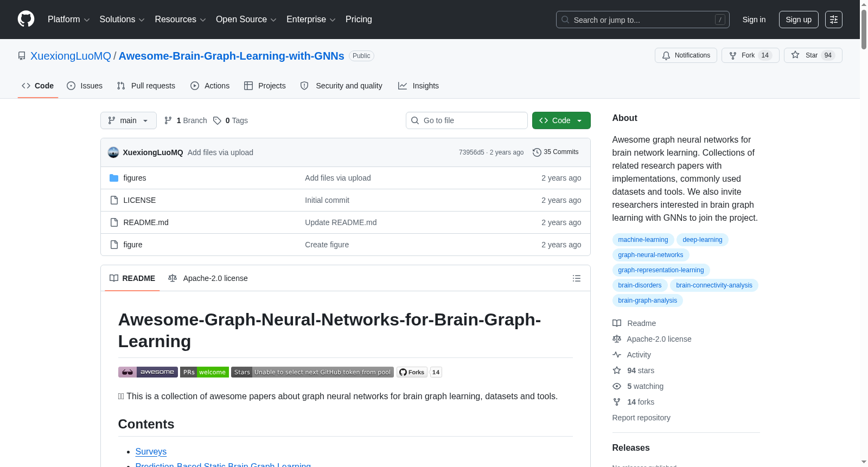Screen dimensions: 868x467
Task: Click the branch icon beside 1 Branch
Action: click(x=168, y=120)
